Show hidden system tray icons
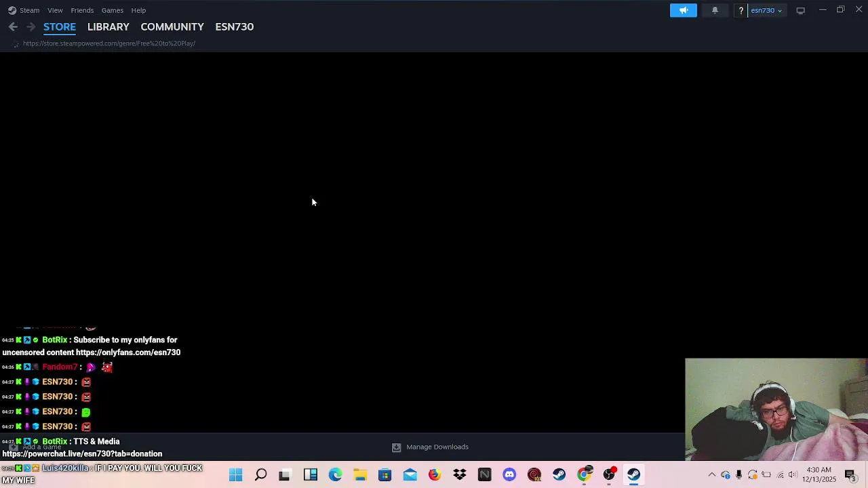Viewport: 868px width, 488px height. 711,475
